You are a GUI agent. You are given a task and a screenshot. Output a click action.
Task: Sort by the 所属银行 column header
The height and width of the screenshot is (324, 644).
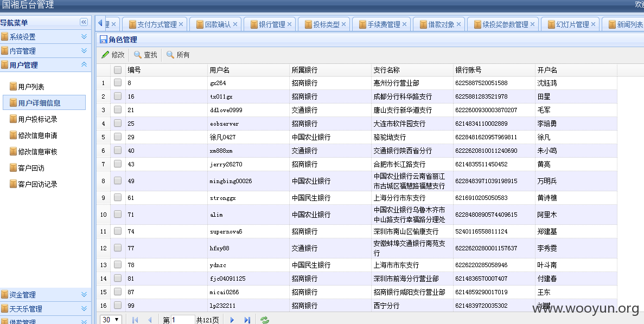(x=330, y=70)
